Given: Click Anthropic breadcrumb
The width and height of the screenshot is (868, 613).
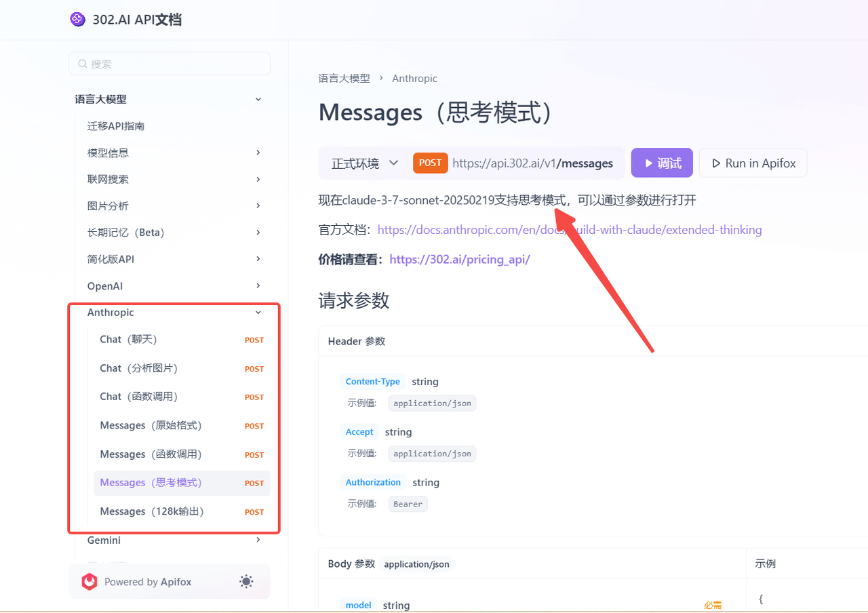Looking at the screenshot, I should (x=414, y=79).
